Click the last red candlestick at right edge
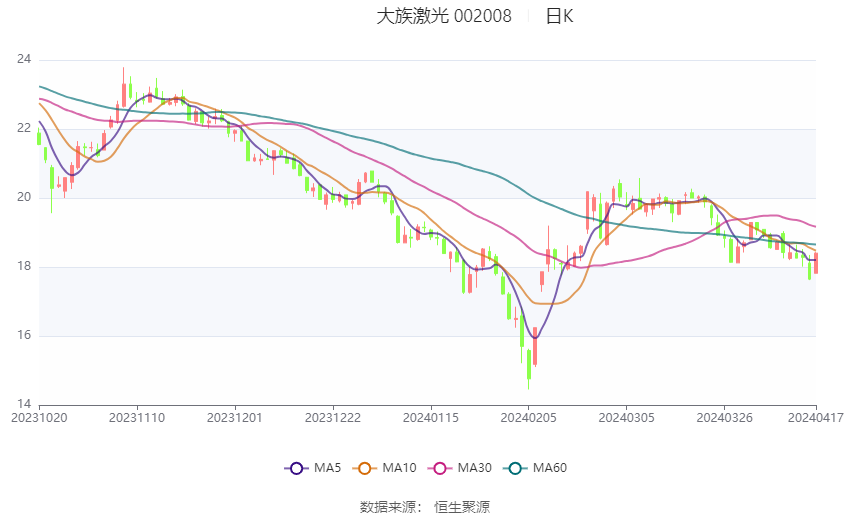Screen dimensions: 850x517 click(x=816, y=263)
